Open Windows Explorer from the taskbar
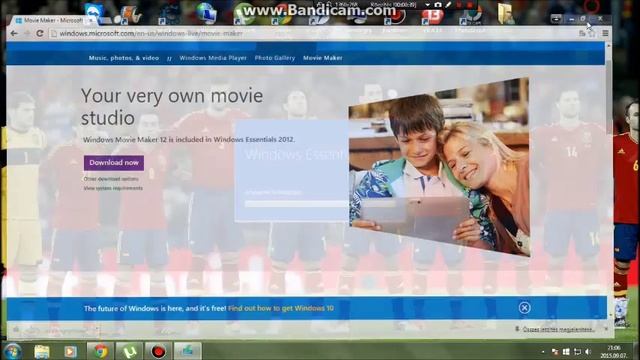Viewport: 640px width, 360px height. [x=42, y=351]
